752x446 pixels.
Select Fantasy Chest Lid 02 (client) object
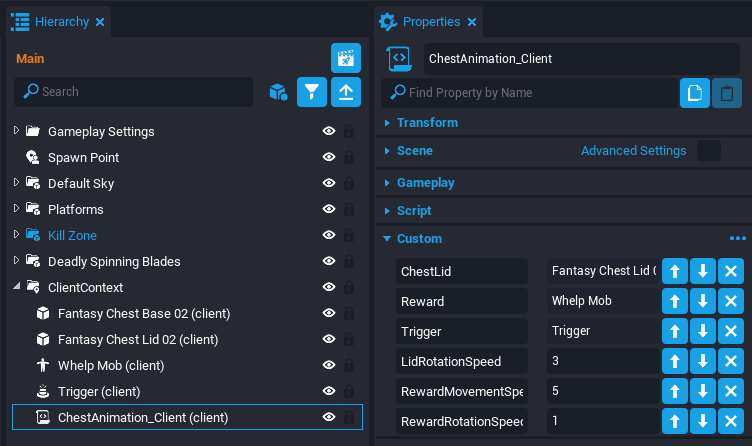point(138,340)
